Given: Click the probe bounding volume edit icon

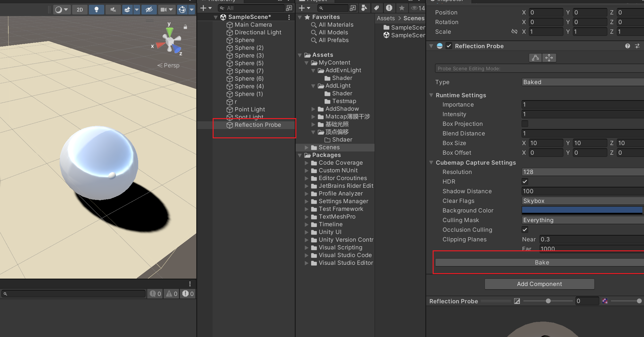Looking at the screenshot, I should (535, 58).
